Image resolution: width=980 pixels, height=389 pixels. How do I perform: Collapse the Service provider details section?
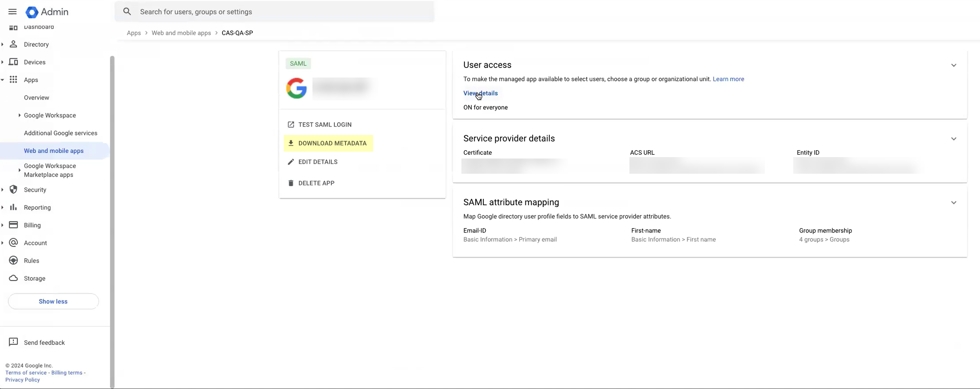tap(954, 138)
